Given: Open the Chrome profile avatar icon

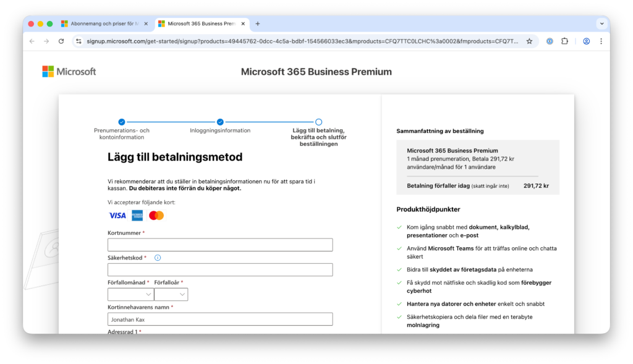Looking at the screenshot, I should point(586,41).
